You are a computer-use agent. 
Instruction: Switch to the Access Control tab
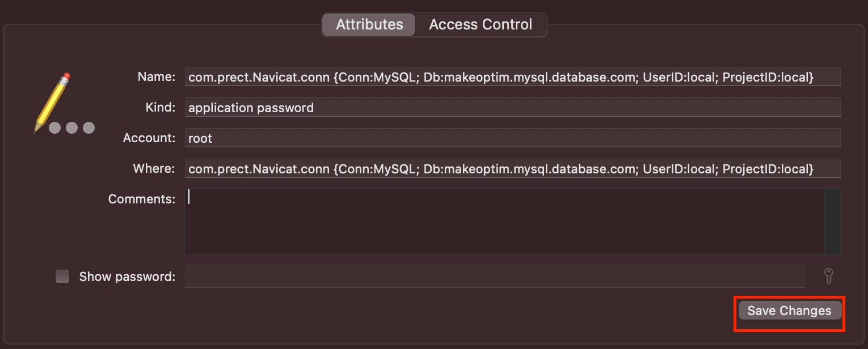pos(481,25)
